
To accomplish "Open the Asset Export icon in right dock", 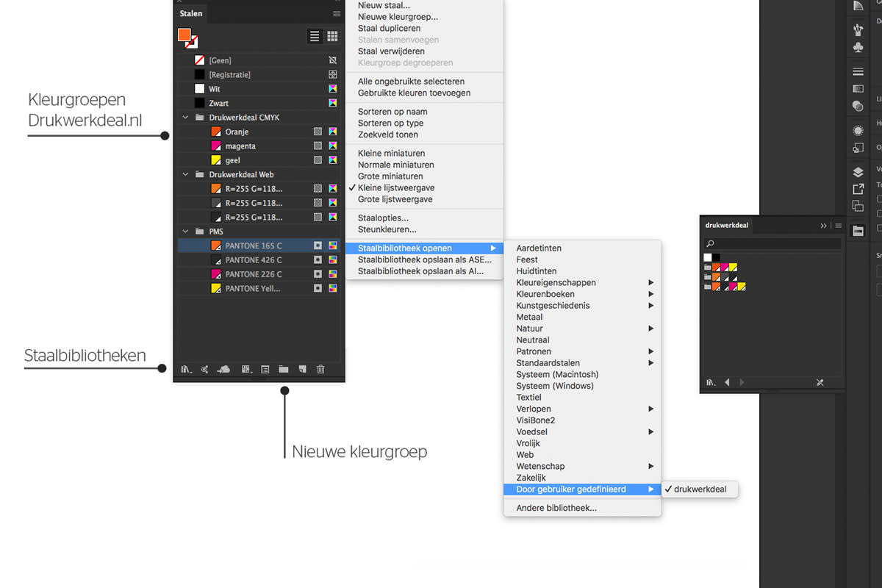I will pyautogui.click(x=858, y=189).
